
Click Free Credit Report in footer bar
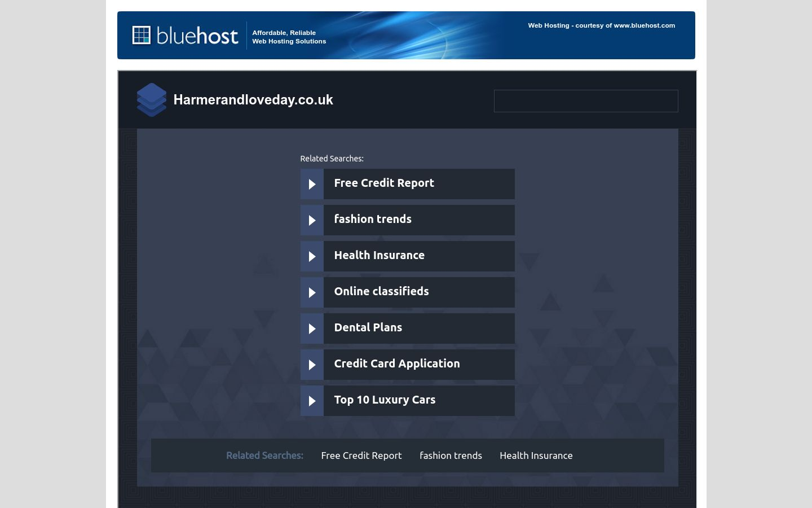[361, 456]
